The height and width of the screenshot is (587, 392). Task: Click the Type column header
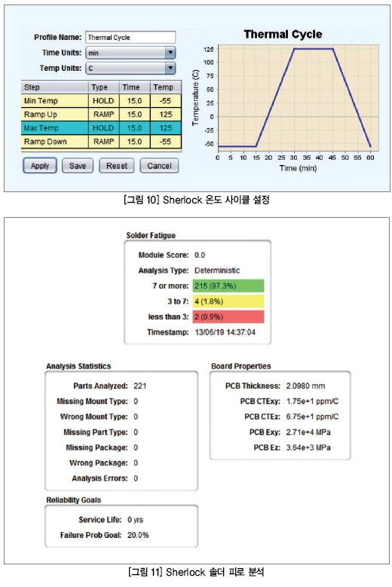104,87
